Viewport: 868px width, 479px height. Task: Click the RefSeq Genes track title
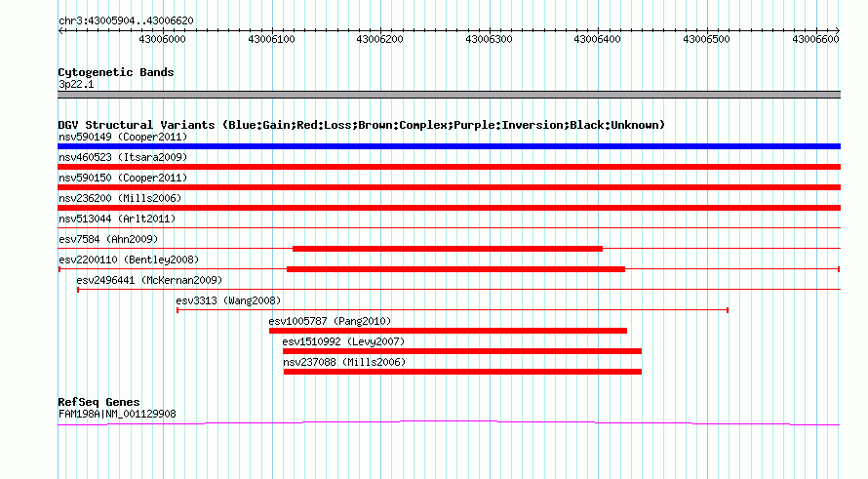tap(99, 402)
